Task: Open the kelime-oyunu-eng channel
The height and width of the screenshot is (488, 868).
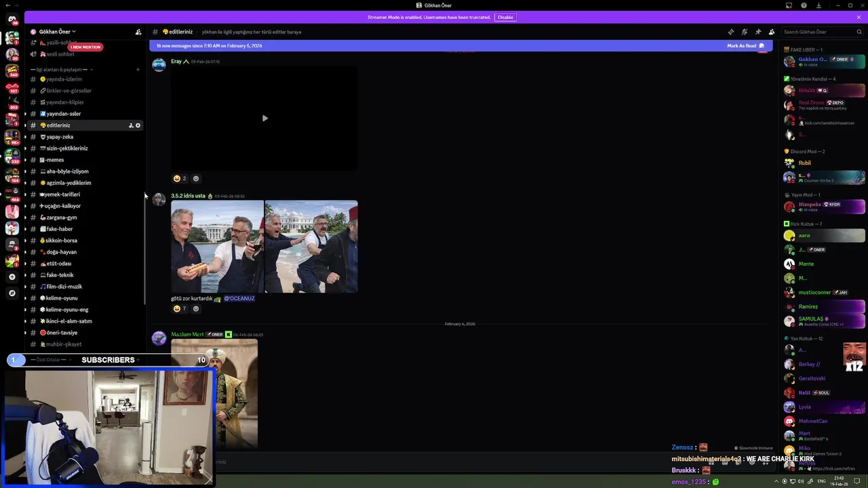Action: click(85, 310)
